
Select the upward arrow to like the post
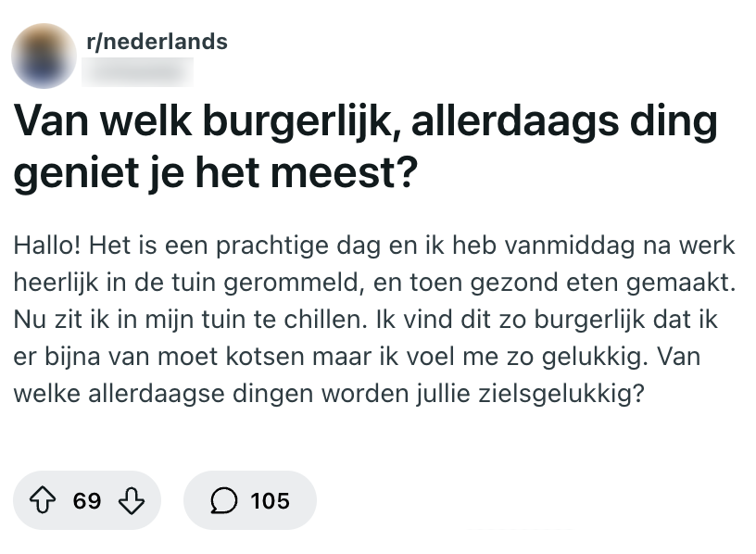(x=44, y=500)
